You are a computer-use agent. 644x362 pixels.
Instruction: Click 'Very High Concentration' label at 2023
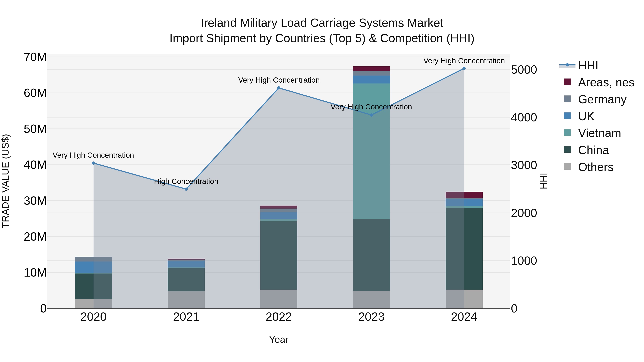(x=371, y=107)
